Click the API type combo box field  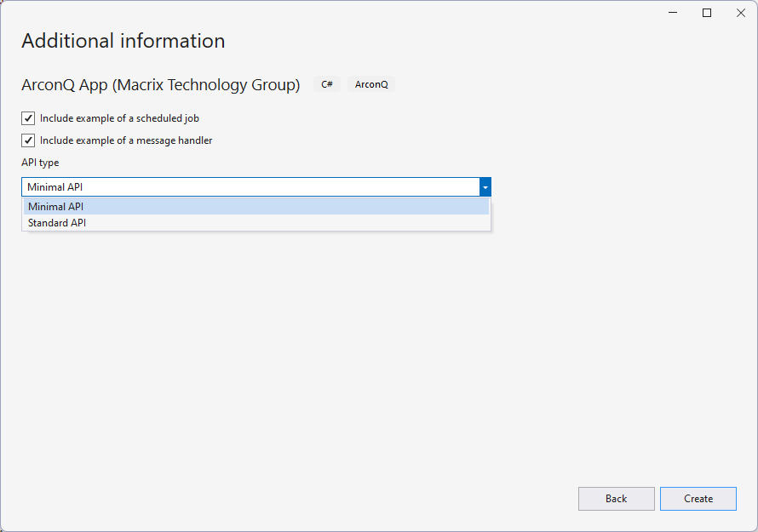click(x=256, y=187)
